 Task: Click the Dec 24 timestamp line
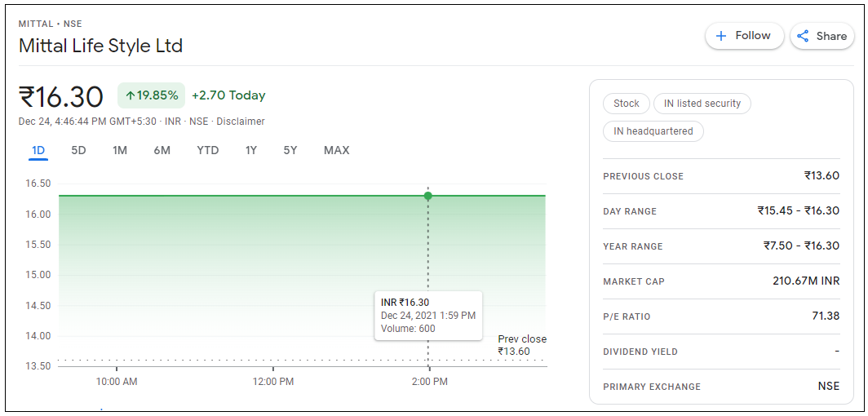point(142,122)
